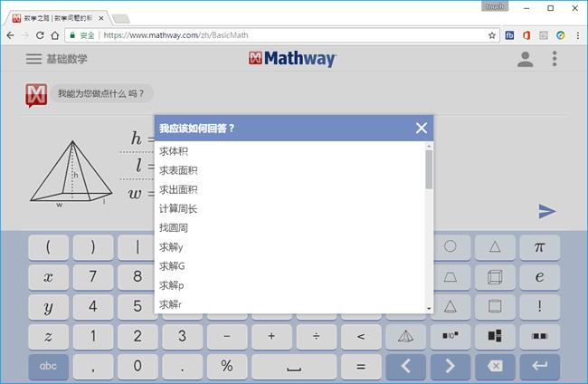Tap the right parenthesis key
The image size is (588, 384).
pos(93,247)
